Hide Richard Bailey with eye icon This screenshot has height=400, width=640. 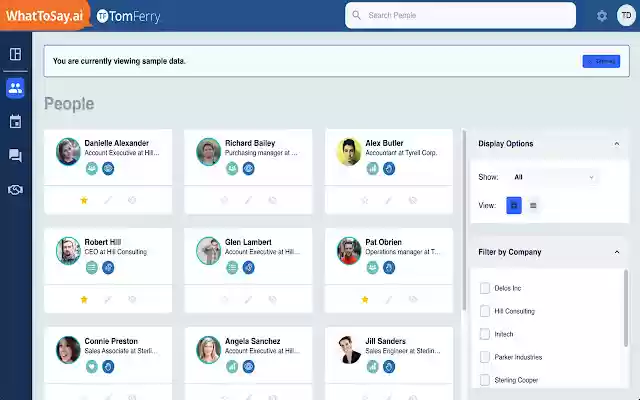(x=273, y=200)
